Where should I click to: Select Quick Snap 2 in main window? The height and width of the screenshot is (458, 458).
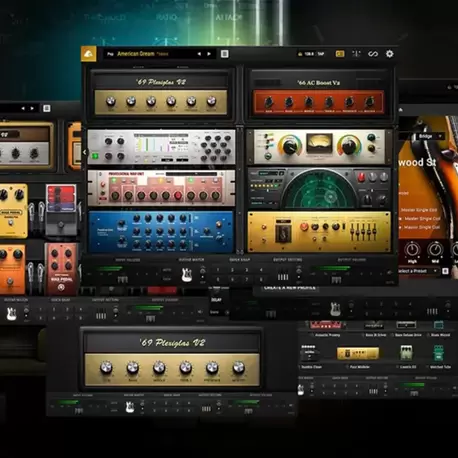click(x=232, y=270)
